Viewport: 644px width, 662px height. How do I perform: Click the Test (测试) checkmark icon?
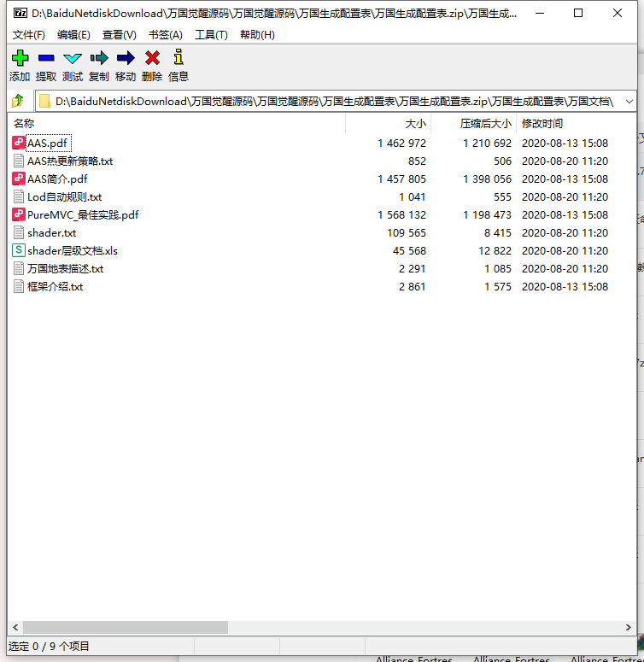pyautogui.click(x=73, y=58)
